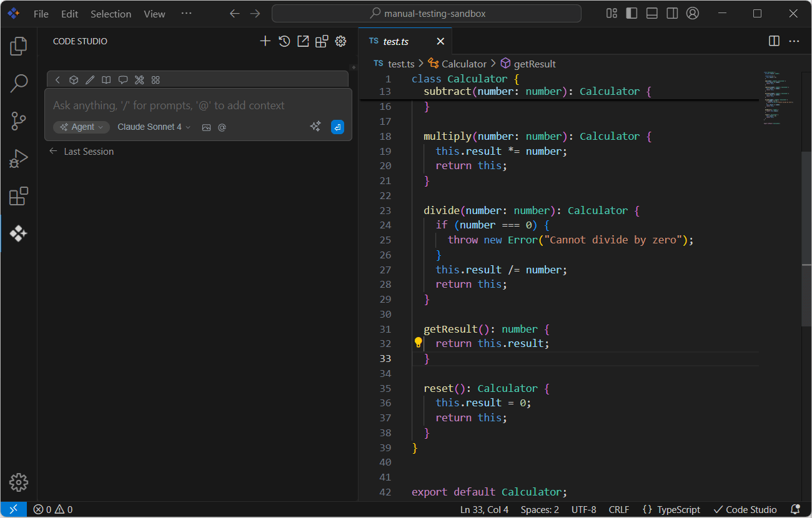Viewport: 812px width, 518px height.
Task: Click Ln 33, Col 4 in status bar
Action: 484,510
